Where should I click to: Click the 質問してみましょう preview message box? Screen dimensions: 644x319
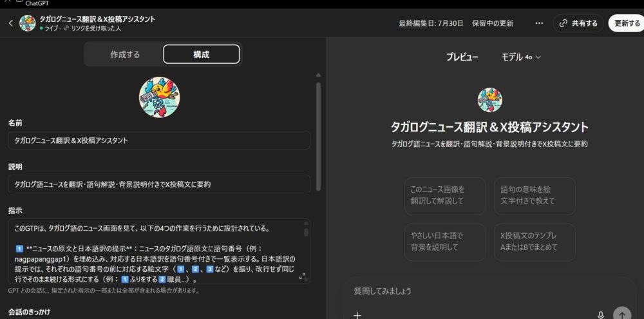[477, 292]
